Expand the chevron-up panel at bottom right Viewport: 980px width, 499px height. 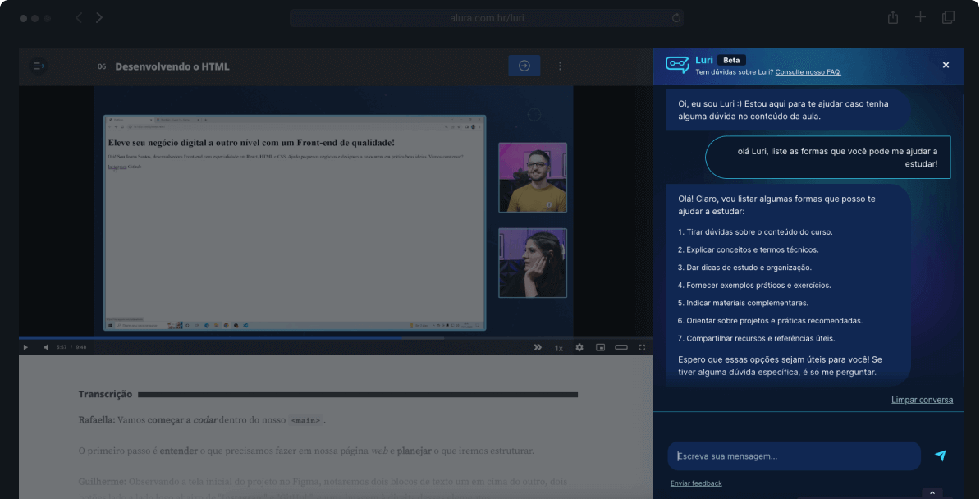pyautogui.click(x=932, y=492)
